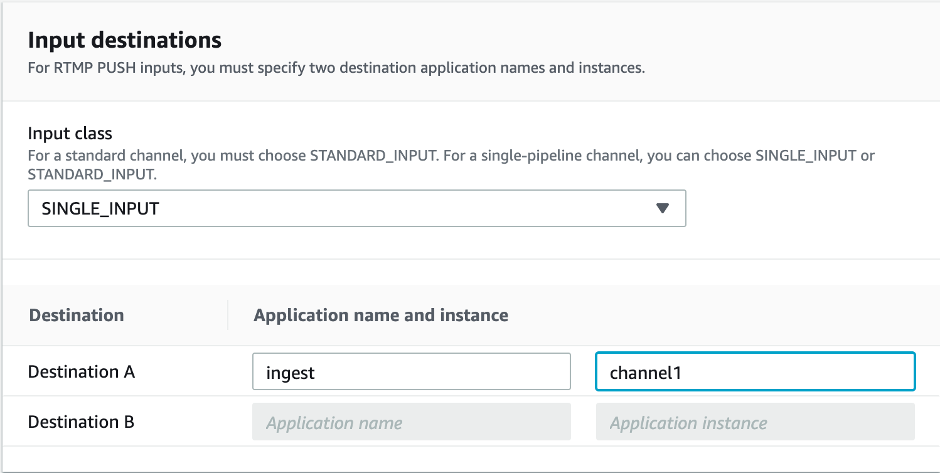Click Destination B Application name field
This screenshot has width=941, height=474.
click(x=411, y=422)
